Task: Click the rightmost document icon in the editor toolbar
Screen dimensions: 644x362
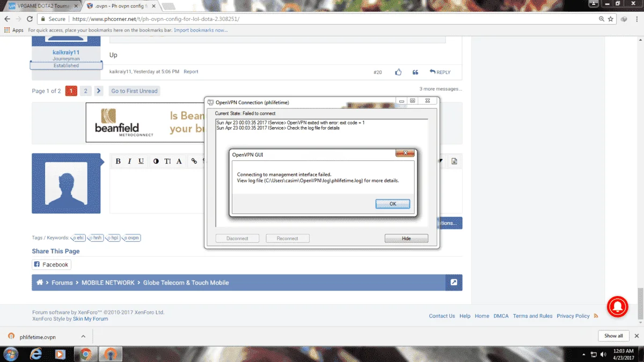Action: coord(455,161)
